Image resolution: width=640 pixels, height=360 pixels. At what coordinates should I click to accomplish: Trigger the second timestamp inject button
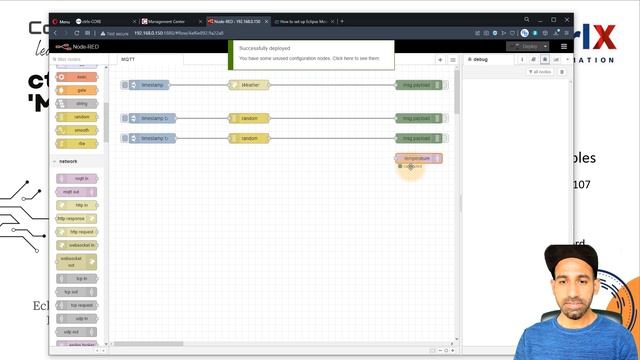tap(124, 118)
